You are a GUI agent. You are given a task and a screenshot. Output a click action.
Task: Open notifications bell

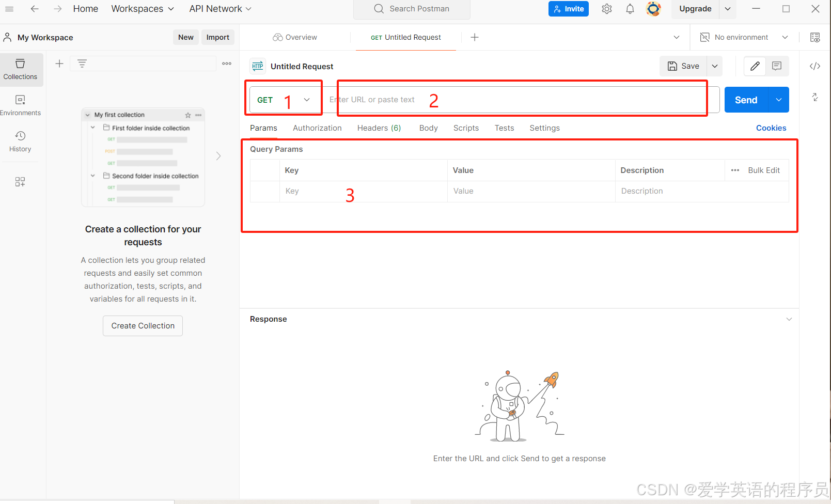(x=630, y=9)
